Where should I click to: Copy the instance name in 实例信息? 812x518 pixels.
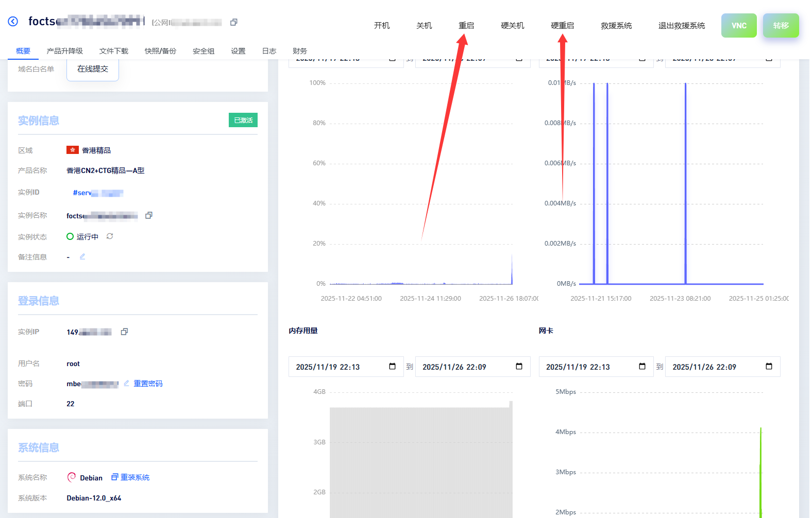149,215
